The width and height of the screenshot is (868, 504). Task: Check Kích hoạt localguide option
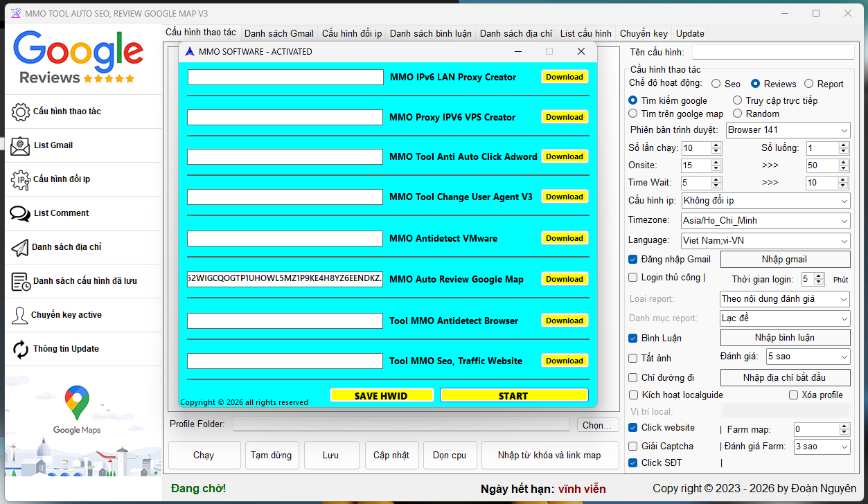click(633, 395)
